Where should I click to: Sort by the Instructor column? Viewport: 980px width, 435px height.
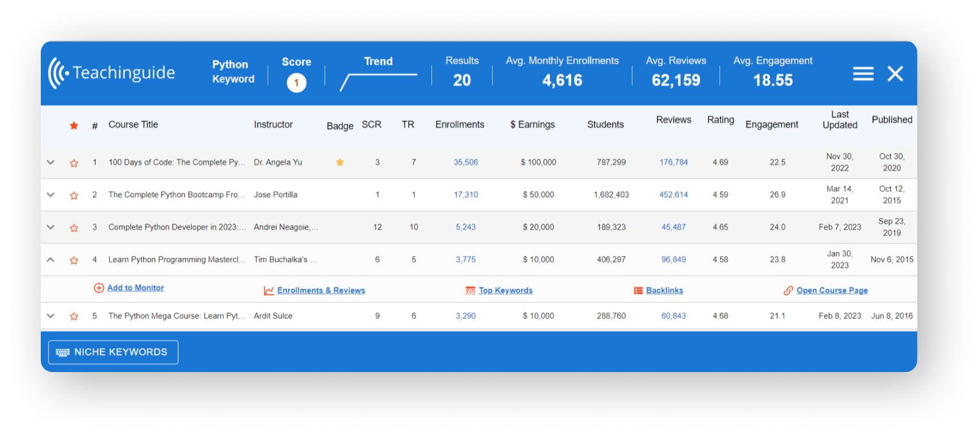(273, 124)
